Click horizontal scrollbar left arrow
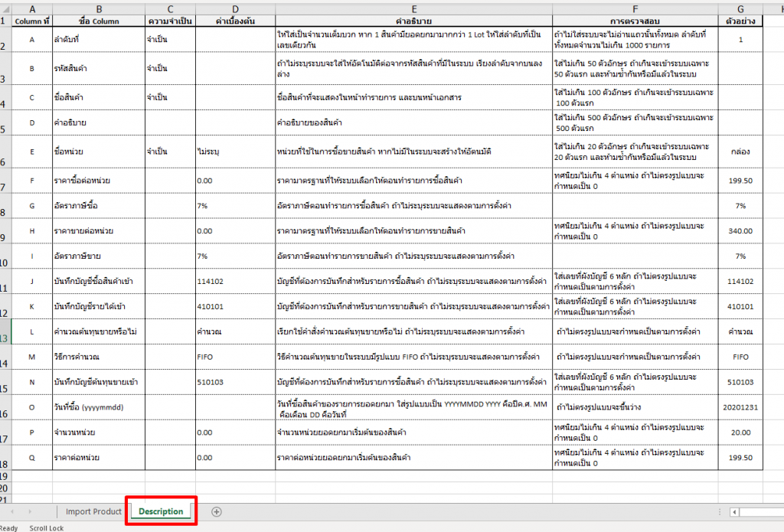Screen dimensions: 784x532 [x=734, y=511]
